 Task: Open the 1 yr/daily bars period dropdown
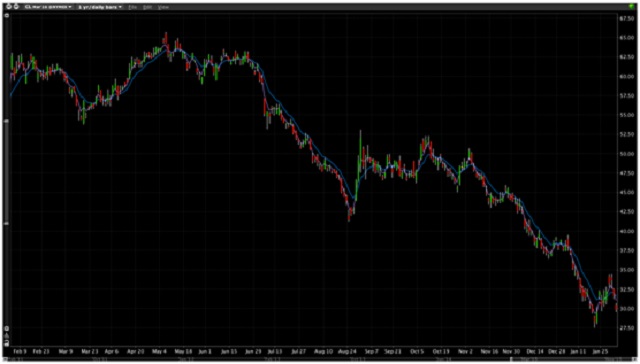pos(100,7)
